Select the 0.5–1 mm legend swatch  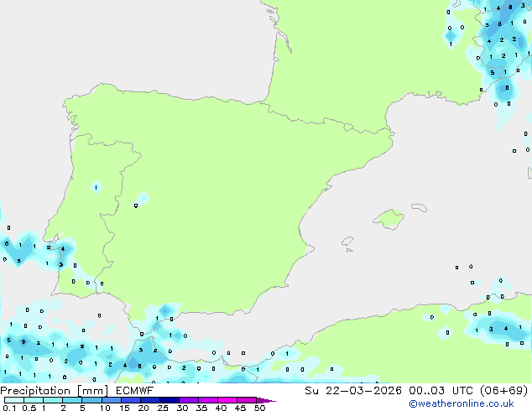point(34,400)
